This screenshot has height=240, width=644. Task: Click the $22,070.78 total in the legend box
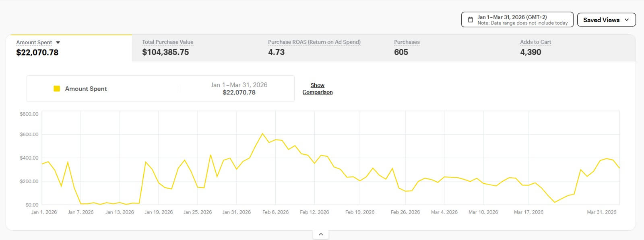(239, 92)
